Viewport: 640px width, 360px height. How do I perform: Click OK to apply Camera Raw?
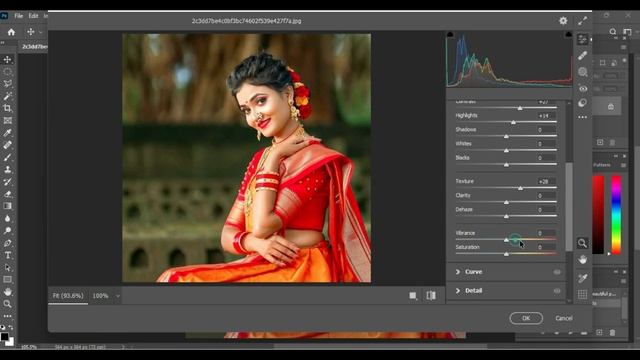pyautogui.click(x=526, y=318)
